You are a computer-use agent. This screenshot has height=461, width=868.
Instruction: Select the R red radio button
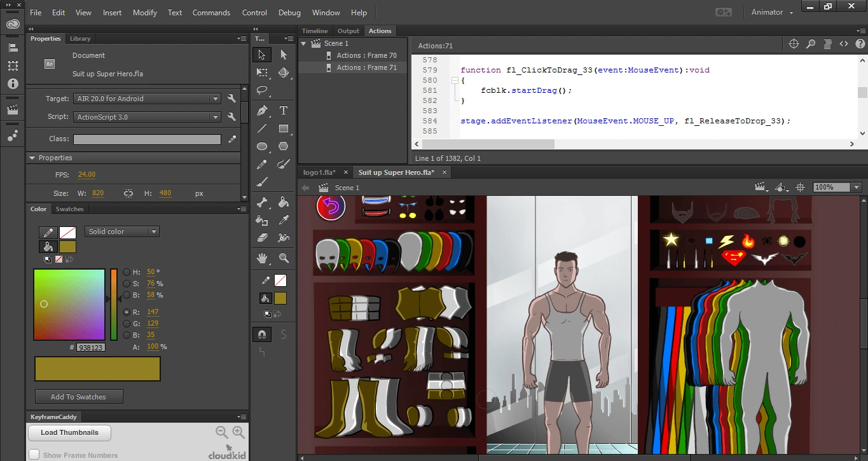[127, 312]
